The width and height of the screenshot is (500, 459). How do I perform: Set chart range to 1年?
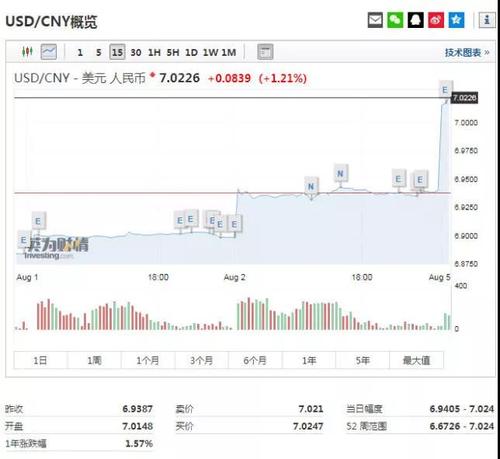click(309, 360)
